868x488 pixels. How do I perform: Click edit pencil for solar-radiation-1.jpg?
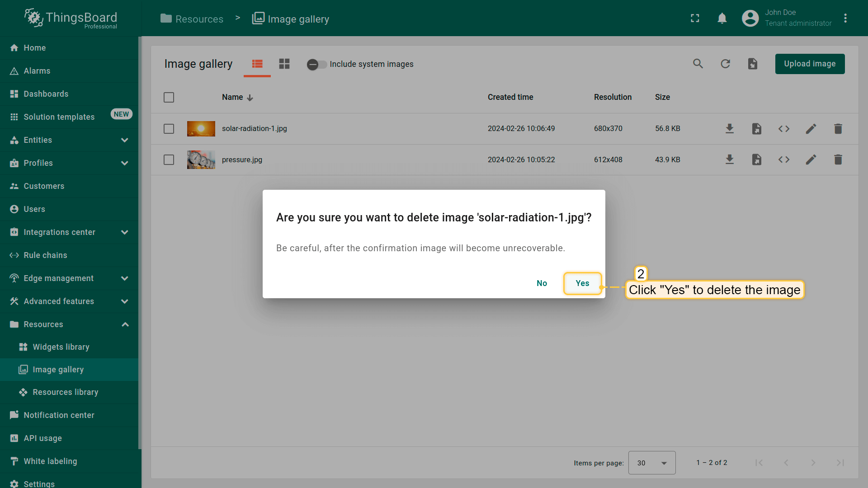point(811,129)
